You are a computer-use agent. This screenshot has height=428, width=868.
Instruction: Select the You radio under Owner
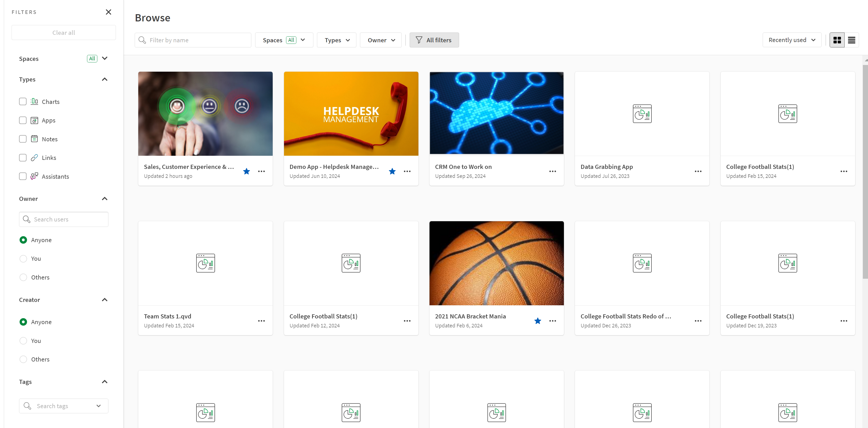[x=23, y=258]
